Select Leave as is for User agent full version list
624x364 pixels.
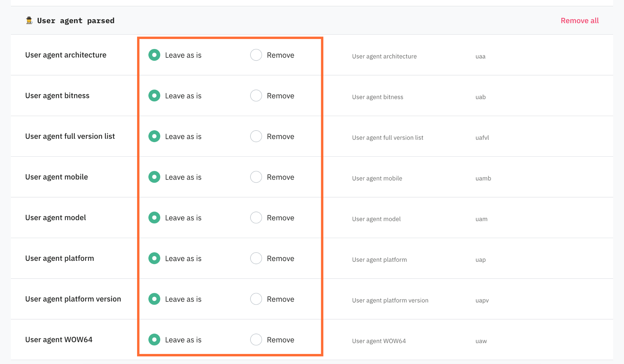click(154, 136)
